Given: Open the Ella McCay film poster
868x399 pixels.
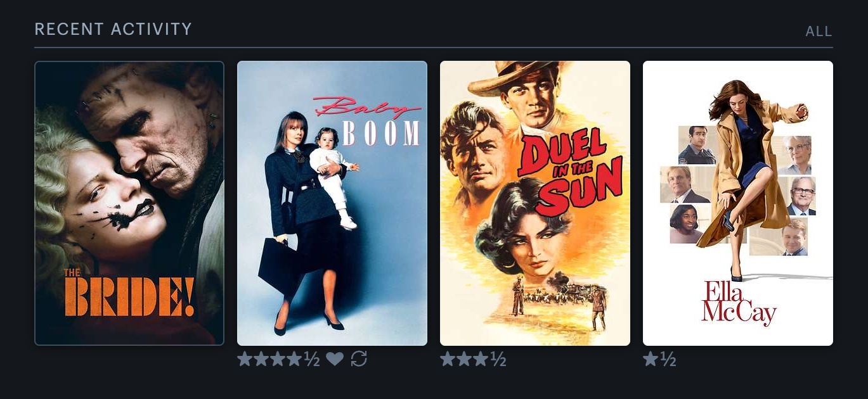Looking at the screenshot, I should pos(738,203).
